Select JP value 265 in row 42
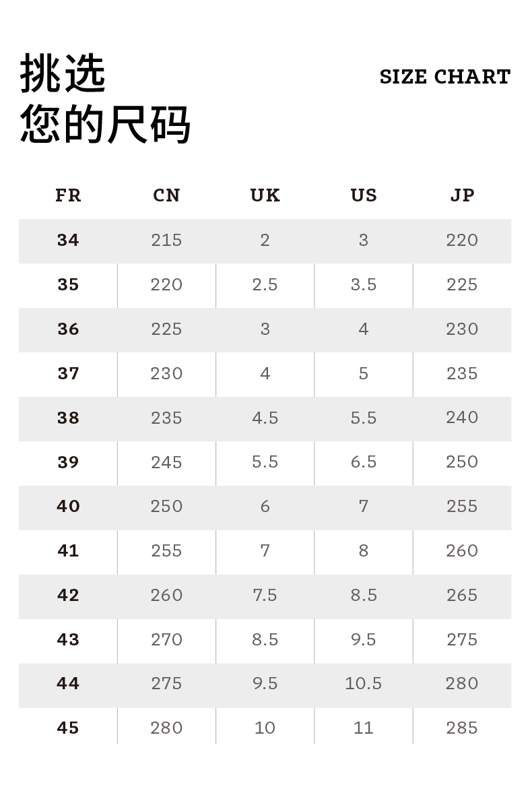Viewport: 532px width, 795px height. (462, 596)
